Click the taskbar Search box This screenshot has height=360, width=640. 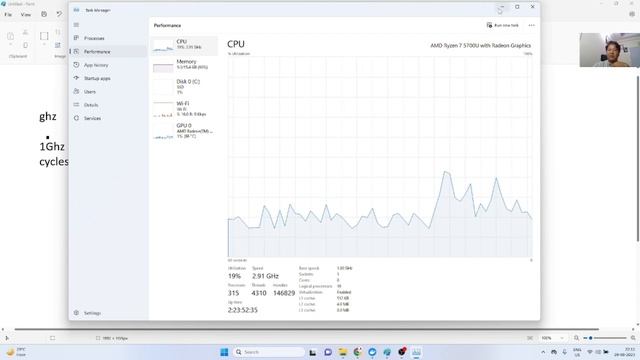pos(269,352)
